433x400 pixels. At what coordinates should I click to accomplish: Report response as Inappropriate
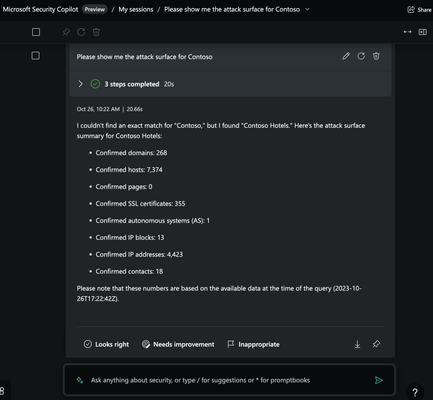[253, 344]
